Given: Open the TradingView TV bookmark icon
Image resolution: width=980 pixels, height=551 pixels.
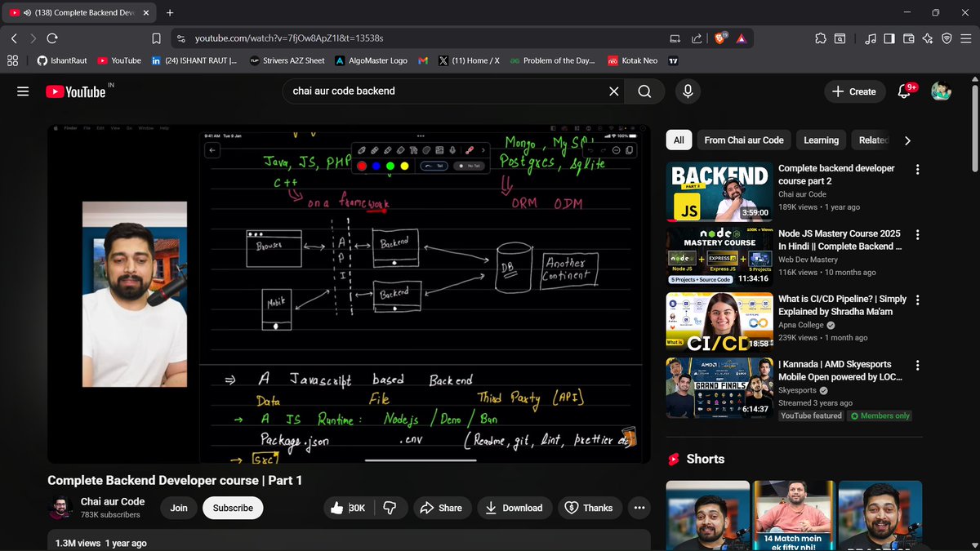Looking at the screenshot, I should pyautogui.click(x=674, y=60).
